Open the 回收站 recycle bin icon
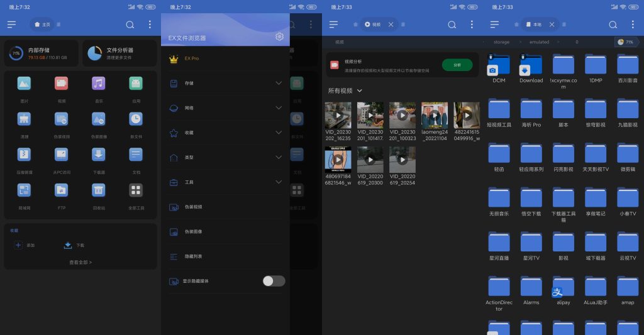The width and height of the screenshot is (644, 335). 99,190
